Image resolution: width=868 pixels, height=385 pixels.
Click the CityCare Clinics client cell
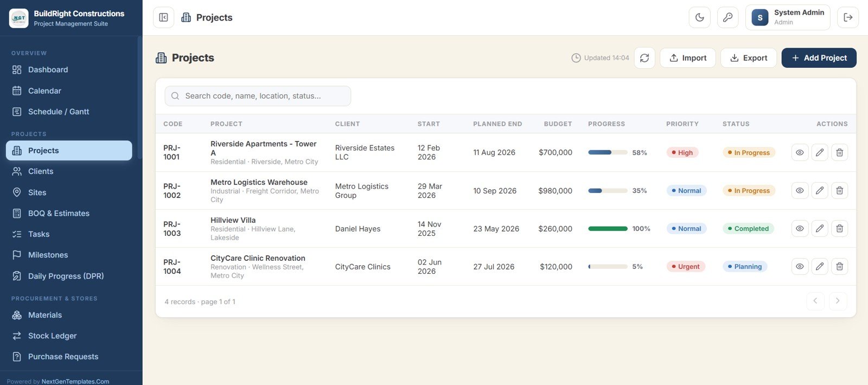coord(363,267)
